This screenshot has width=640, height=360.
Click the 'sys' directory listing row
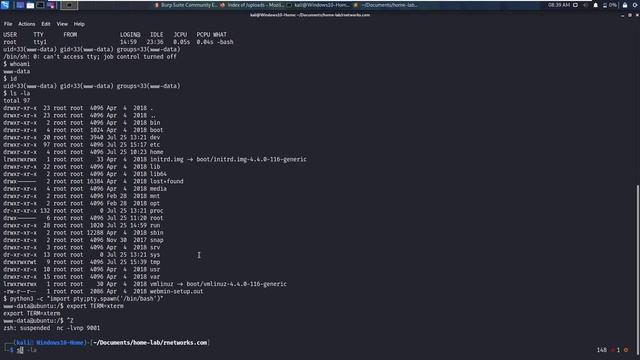82,255
